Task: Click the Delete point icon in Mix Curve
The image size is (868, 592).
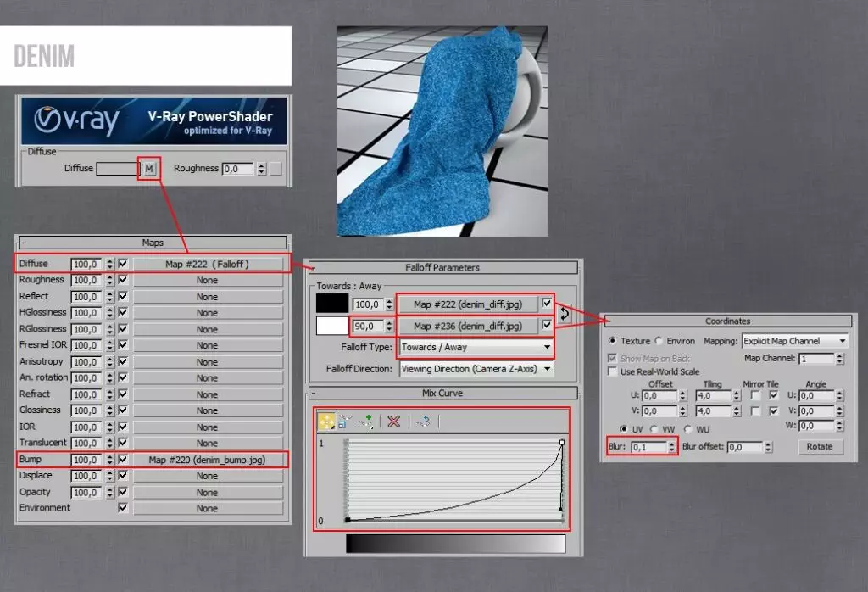Action: click(x=394, y=422)
